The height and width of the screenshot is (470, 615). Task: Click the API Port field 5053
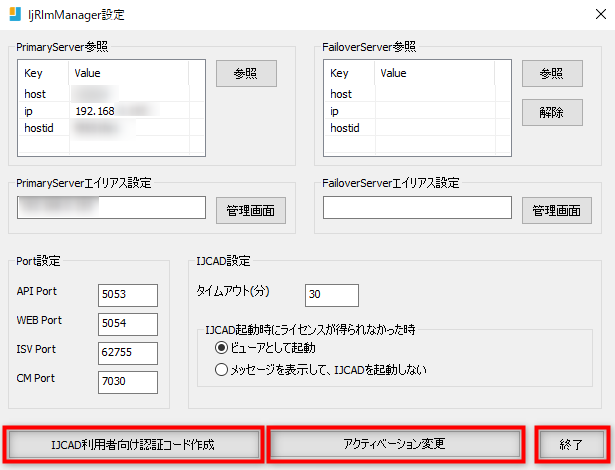click(x=128, y=295)
